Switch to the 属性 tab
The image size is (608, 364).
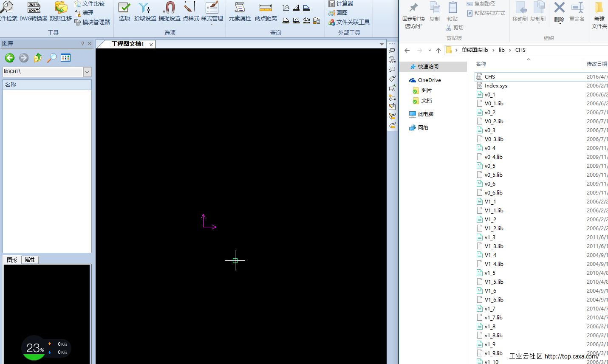(30, 260)
